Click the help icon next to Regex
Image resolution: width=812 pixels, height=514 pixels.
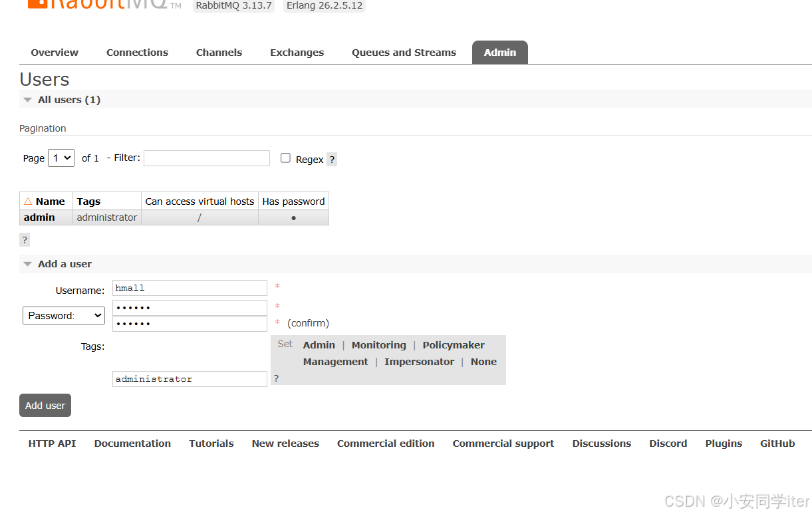point(332,160)
